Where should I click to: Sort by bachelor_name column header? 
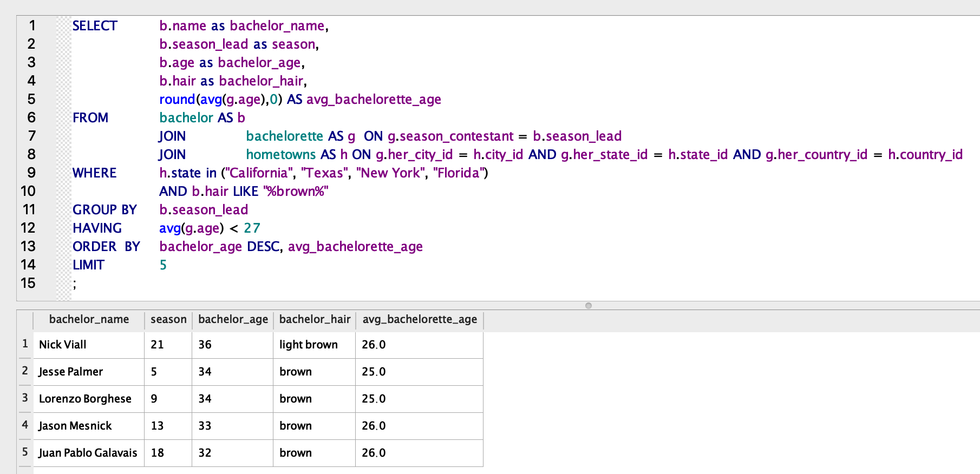tap(89, 319)
